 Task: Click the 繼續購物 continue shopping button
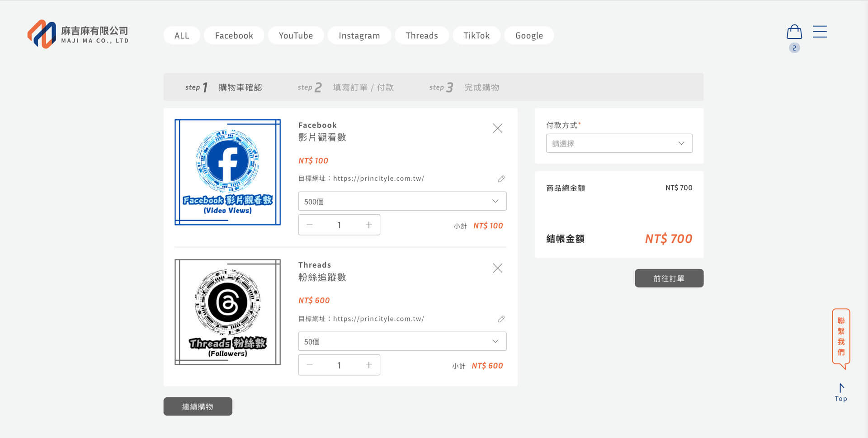(198, 406)
